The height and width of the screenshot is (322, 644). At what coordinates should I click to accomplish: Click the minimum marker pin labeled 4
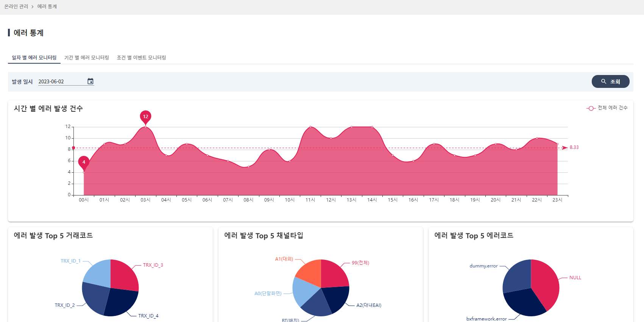[84, 163]
